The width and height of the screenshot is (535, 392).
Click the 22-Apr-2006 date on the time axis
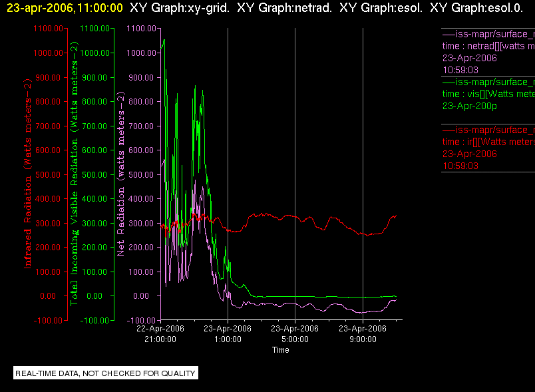click(160, 329)
